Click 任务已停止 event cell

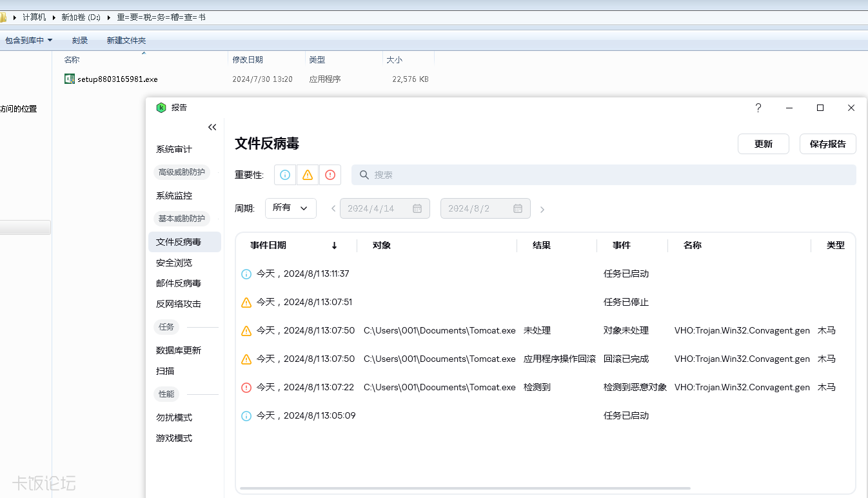coord(626,302)
